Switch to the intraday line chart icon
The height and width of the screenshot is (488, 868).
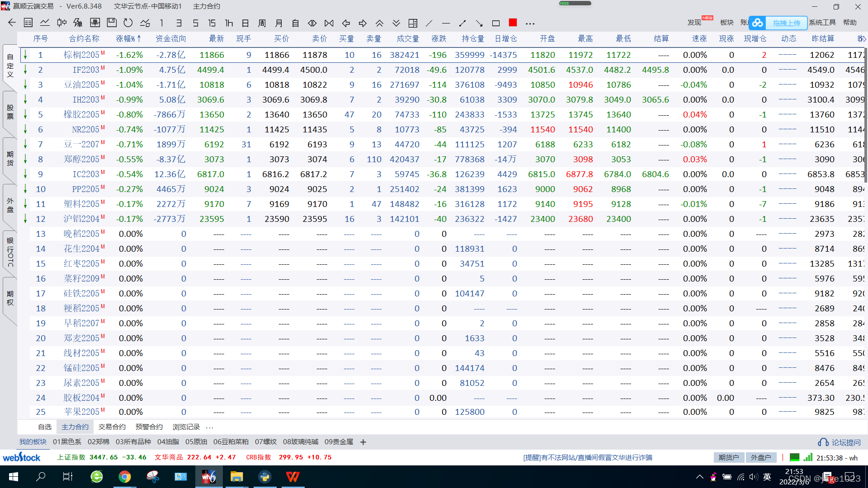45,23
